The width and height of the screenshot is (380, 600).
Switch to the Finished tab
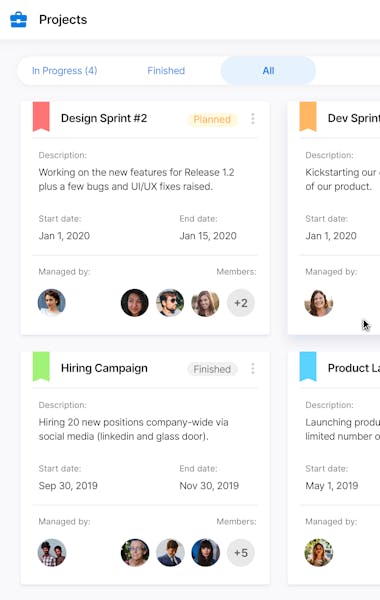[166, 71]
